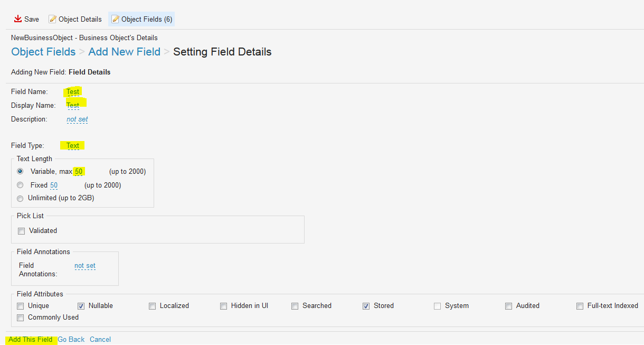Screen dimensions: 644x345
Task: Click the Description not set link
Action: [x=77, y=119]
